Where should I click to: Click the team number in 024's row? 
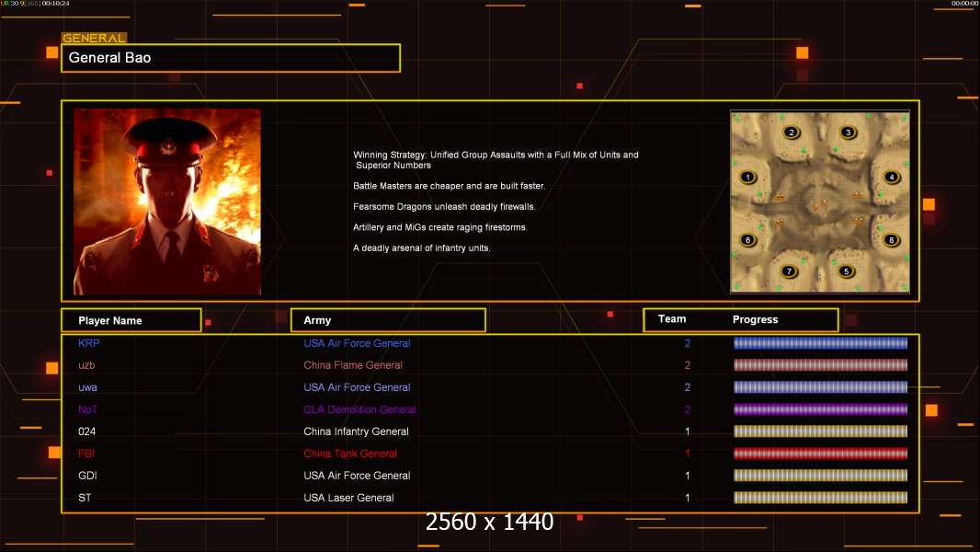tap(688, 431)
